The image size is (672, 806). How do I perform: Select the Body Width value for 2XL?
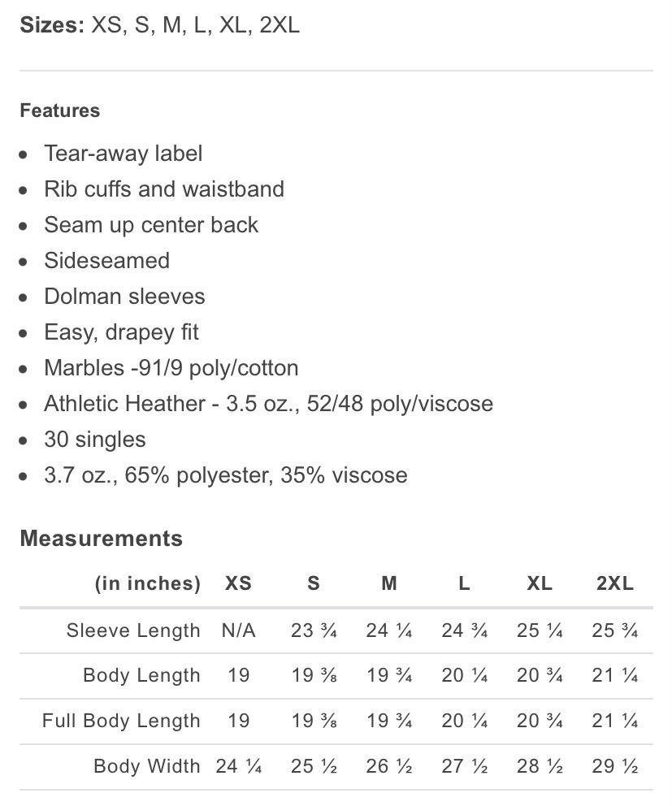pyautogui.click(x=615, y=766)
